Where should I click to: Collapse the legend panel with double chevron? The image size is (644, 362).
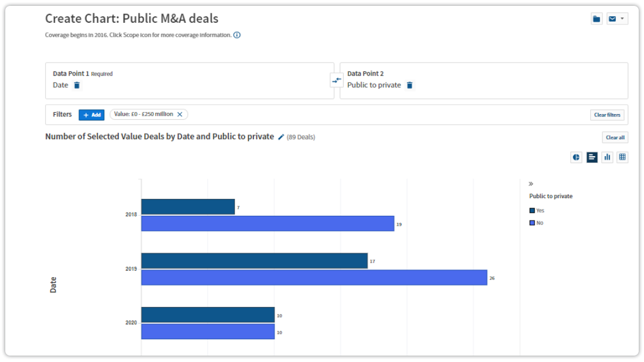tap(531, 184)
